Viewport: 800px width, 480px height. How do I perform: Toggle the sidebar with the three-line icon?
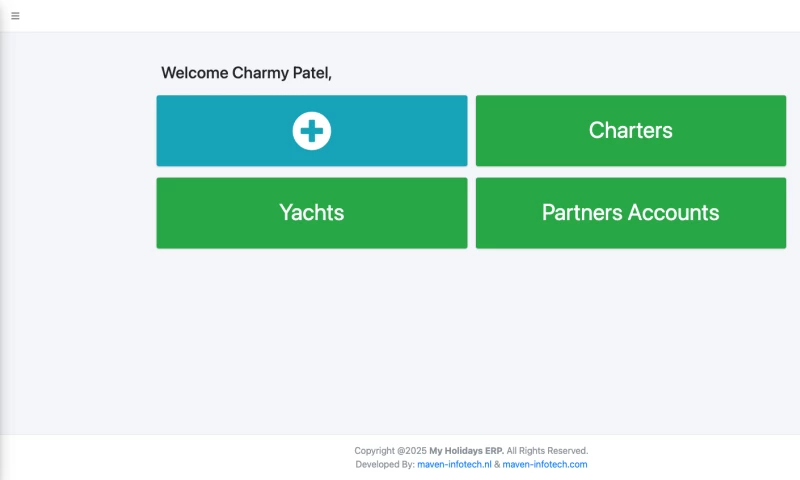(x=15, y=16)
